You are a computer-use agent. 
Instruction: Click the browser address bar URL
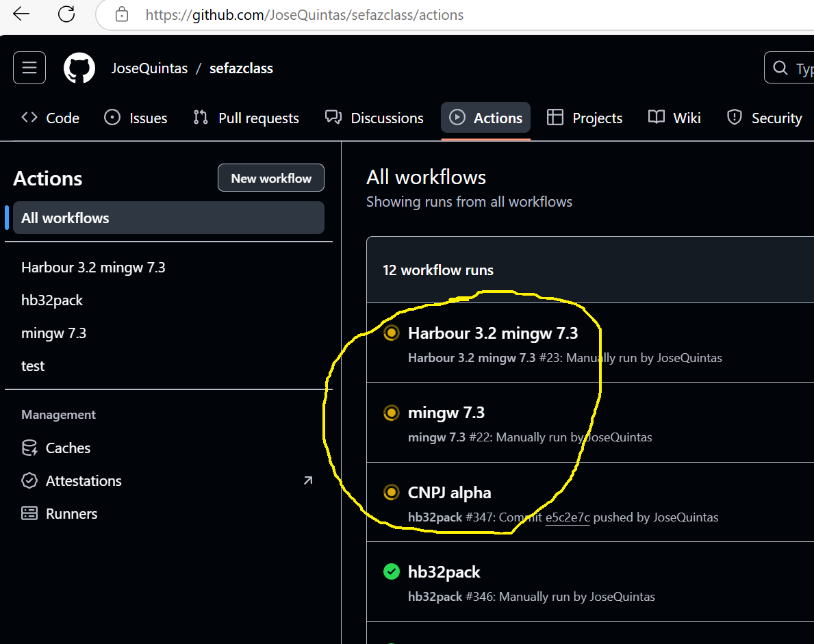tap(305, 14)
